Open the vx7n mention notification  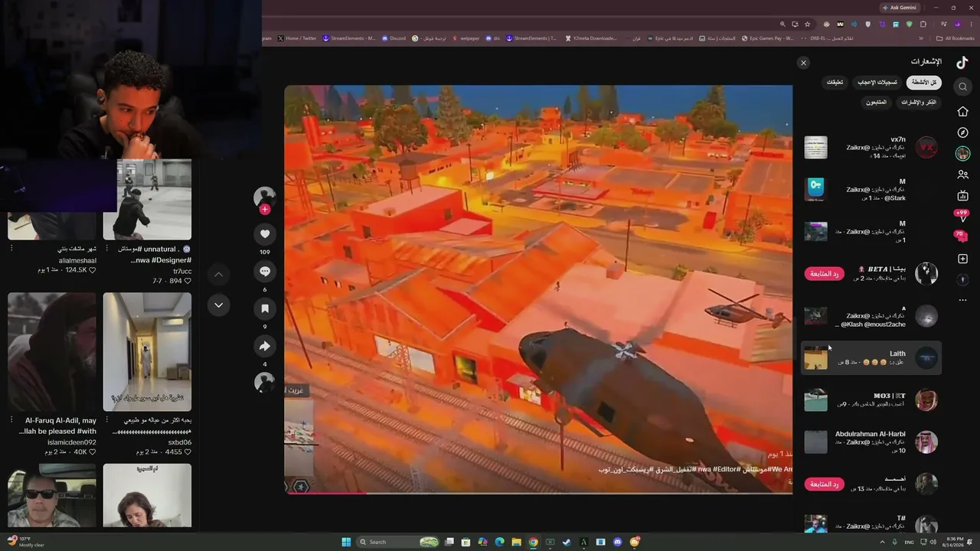click(x=871, y=148)
